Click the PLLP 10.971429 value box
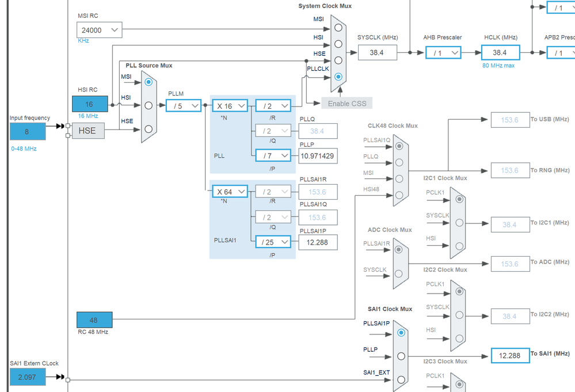This screenshot has width=575, height=392. pos(318,156)
